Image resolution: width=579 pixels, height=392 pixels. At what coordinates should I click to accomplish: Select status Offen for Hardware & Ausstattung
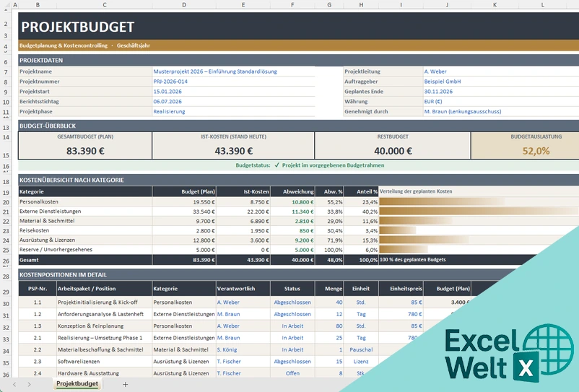[x=292, y=373]
